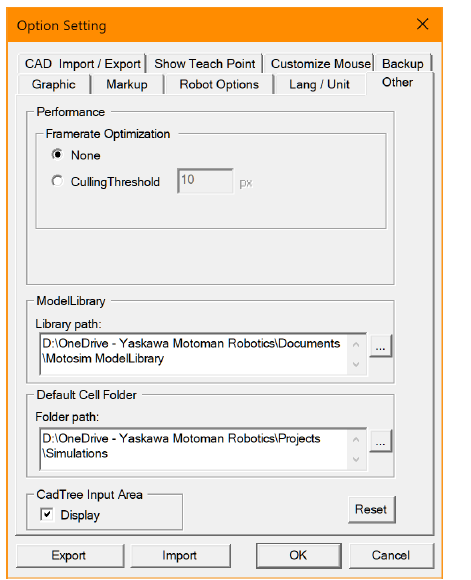Screen dimensions: 471x580
Task: Switch to CAD Import / Export tab
Action: (x=83, y=64)
